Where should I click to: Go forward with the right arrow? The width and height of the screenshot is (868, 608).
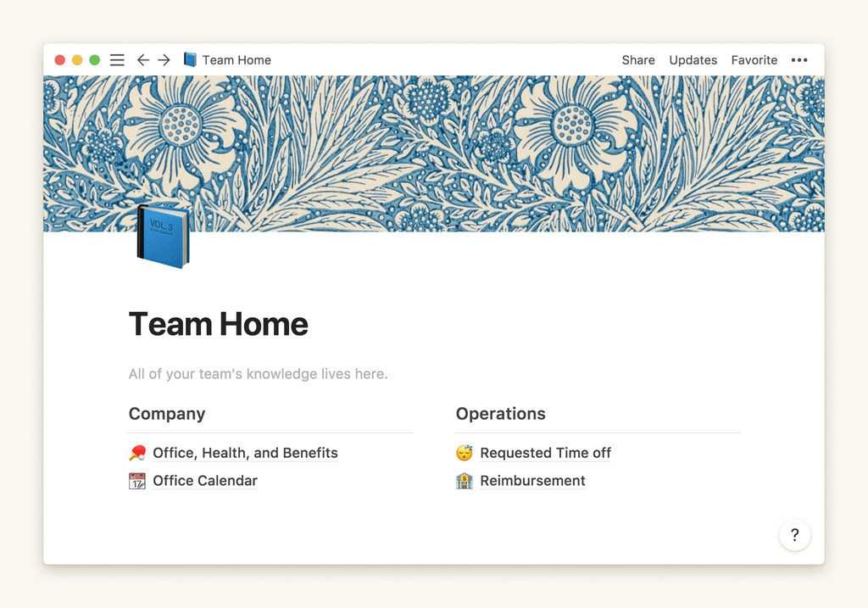point(164,60)
